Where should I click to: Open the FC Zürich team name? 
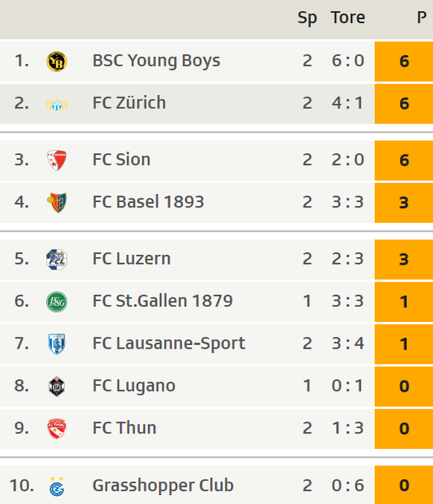pyautogui.click(x=129, y=103)
